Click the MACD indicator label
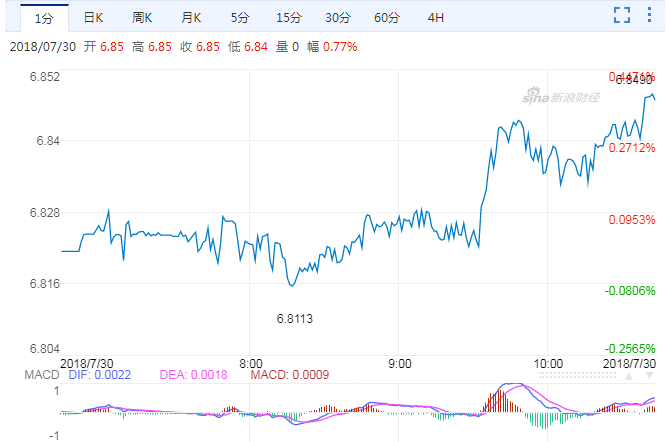669x442 pixels. (x=42, y=375)
